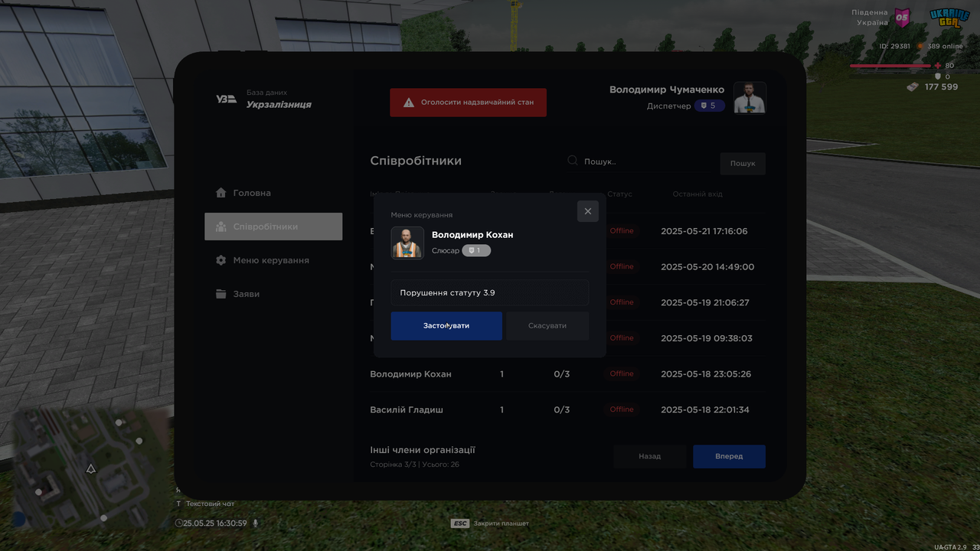The width and height of the screenshot is (980, 551).
Task: Click the armor shield icon in HUD
Action: [937, 77]
